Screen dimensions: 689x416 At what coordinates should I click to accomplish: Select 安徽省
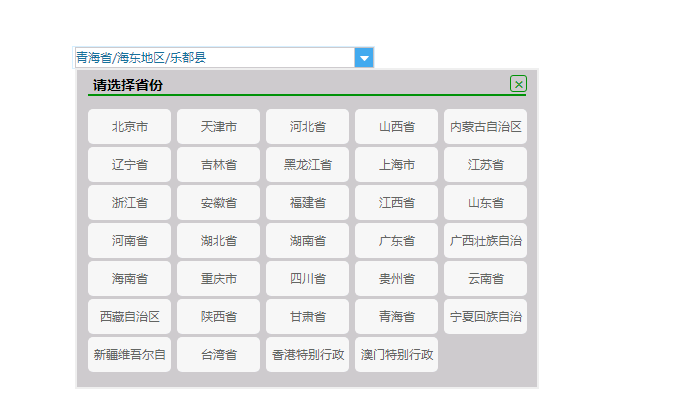(x=218, y=203)
